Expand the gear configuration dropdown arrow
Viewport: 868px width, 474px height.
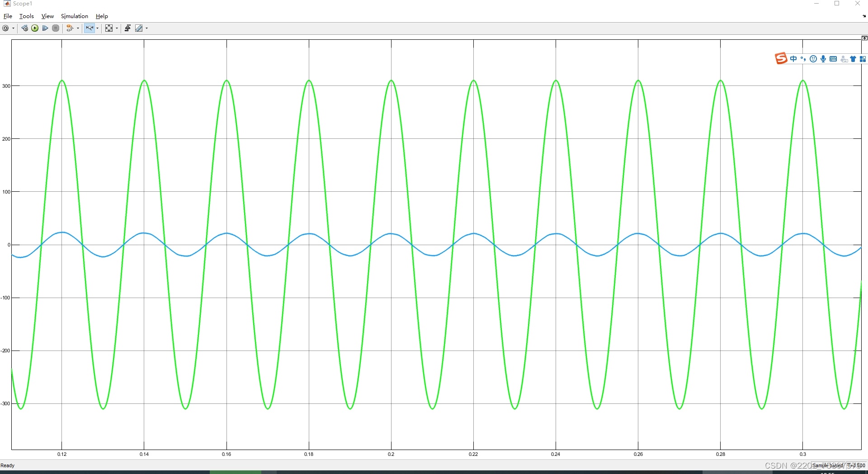coord(14,28)
